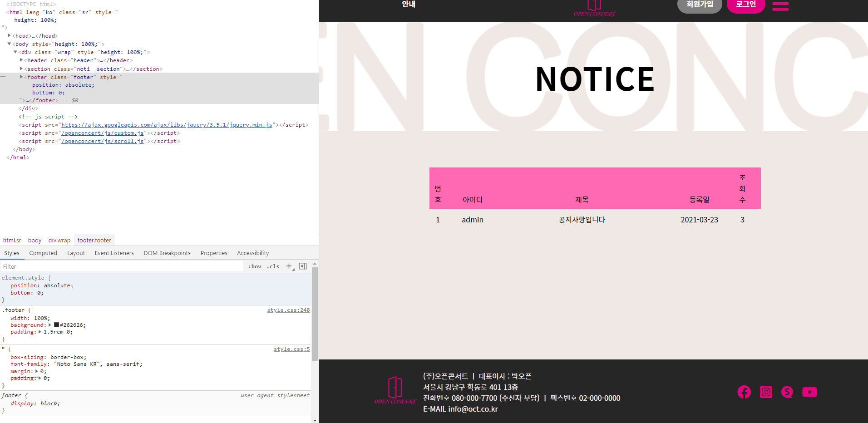Select body in the breadcrumb

pos(35,240)
